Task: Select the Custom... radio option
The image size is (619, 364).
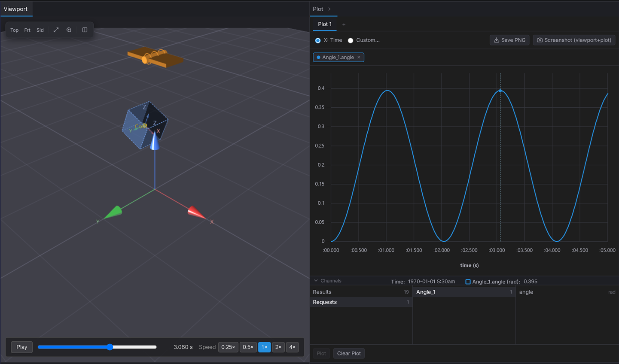Action: pos(351,40)
